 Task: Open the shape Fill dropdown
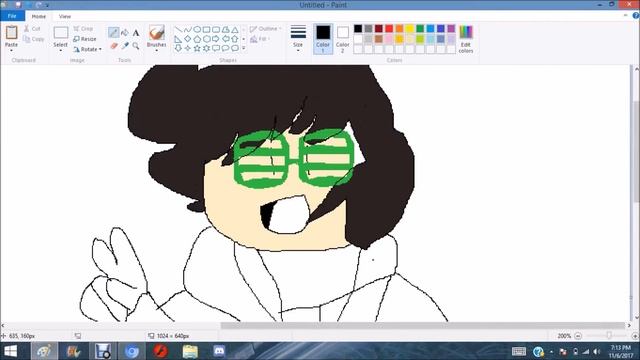tap(261, 39)
